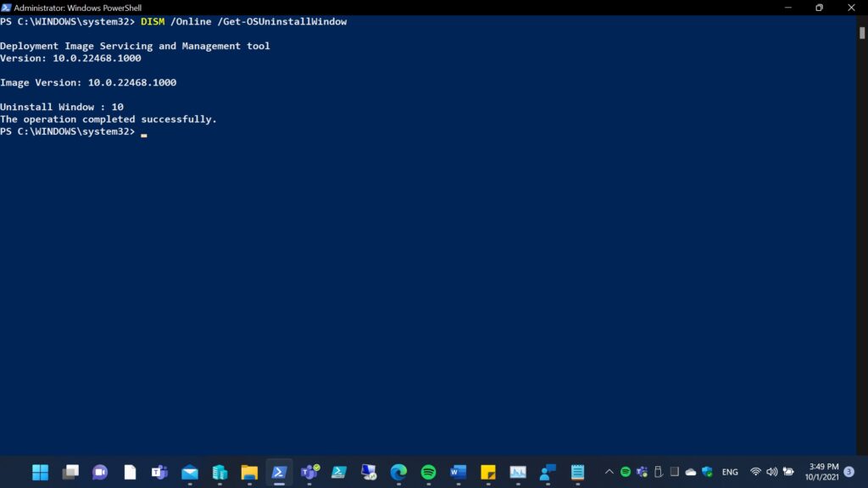The height and width of the screenshot is (488, 868).
Task: Open the ENG language input switcher
Action: click(730, 472)
